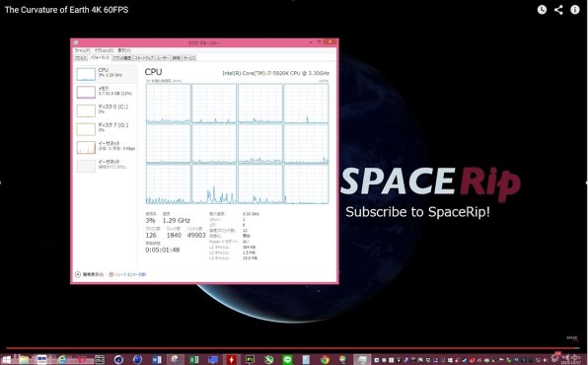This screenshot has width=588, height=365.
Task: Open the YouTube Watch Later clock icon
Action: pyautogui.click(x=542, y=10)
